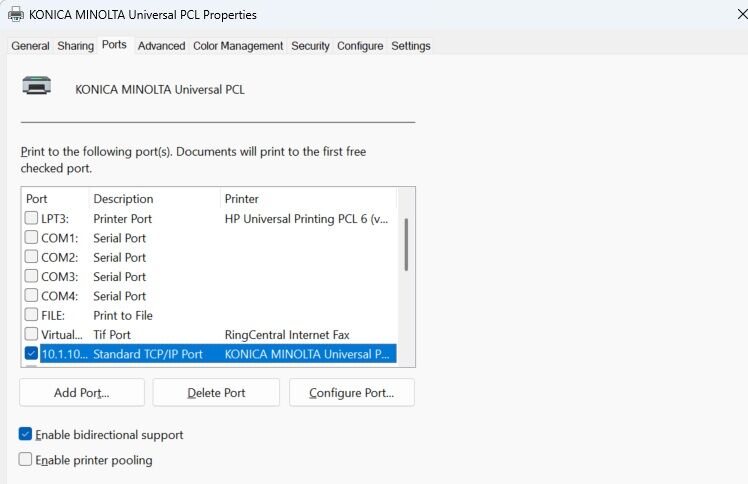This screenshot has width=748, height=484.
Task: Check the LPT3 port checkbox
Action: (x=32, y=218)
